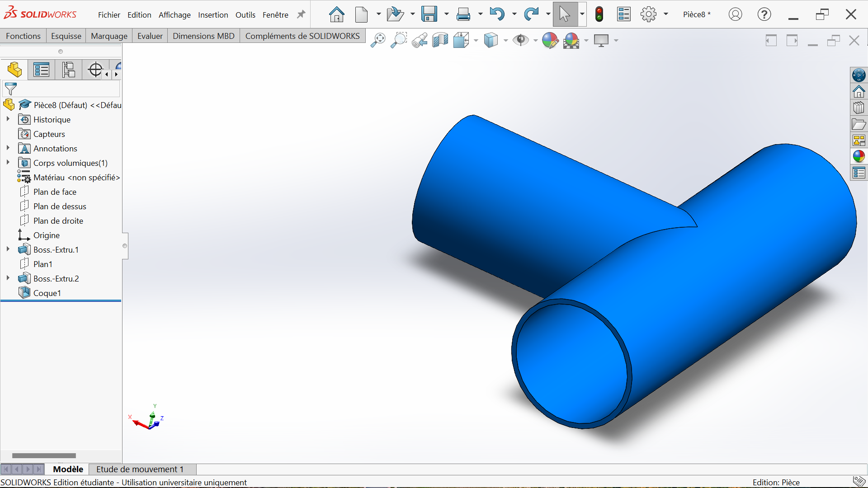Open the Insertion menu
Image resolution: width=868 pixels, height=488 pixels.
pos(213,15)
